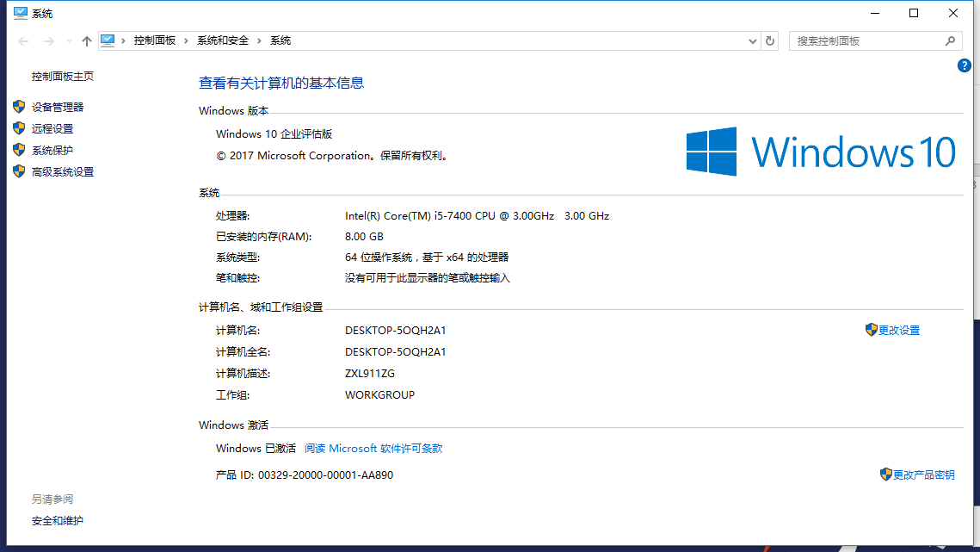
Task: Select 系统 in the breadcrumb path
Action: tap(280, 40)
